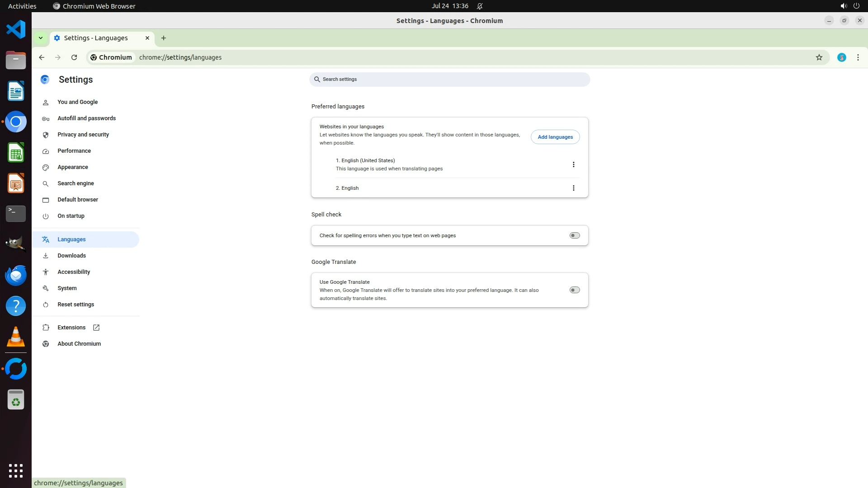Go to Privacy and security settings
The height and width of the screenshot is (488, 868).
coord(83,135)
